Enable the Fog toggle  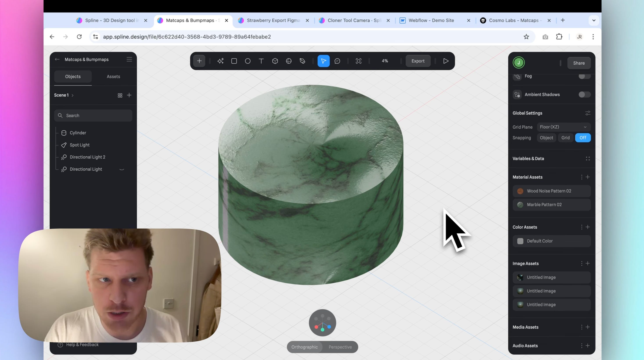pos(584,76)
